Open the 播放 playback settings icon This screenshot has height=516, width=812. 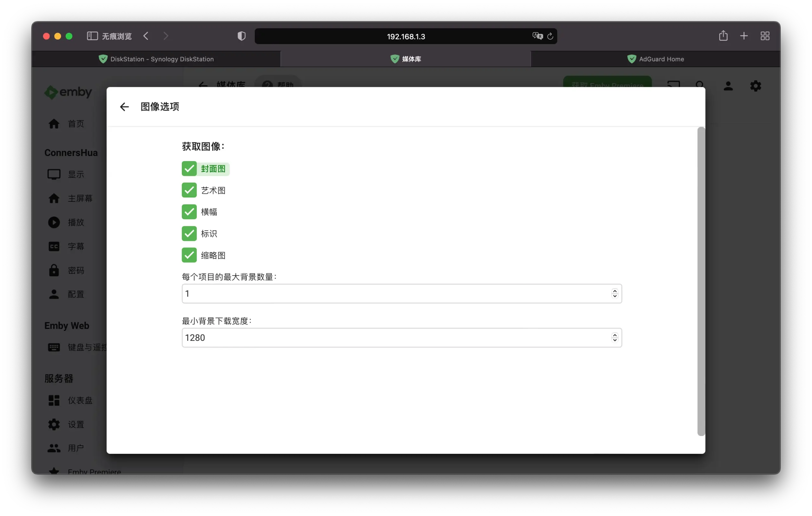(54, 223)
